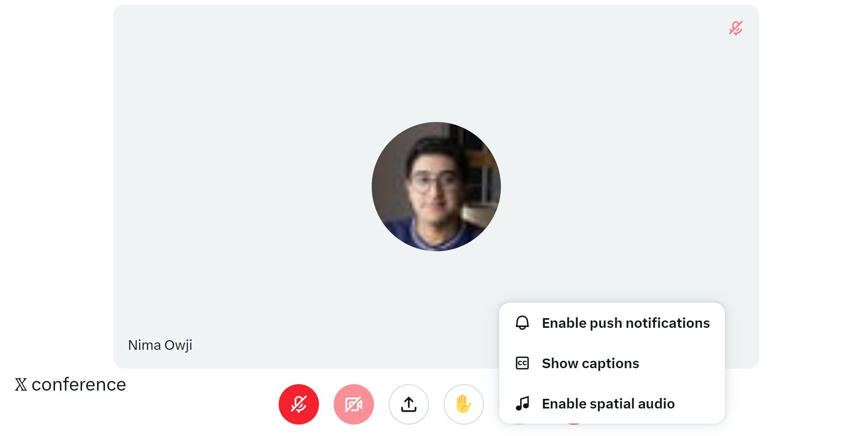The width and height of the screenshot is (868, 436).
Task: Click the conference title text
Action: [79, 384]
